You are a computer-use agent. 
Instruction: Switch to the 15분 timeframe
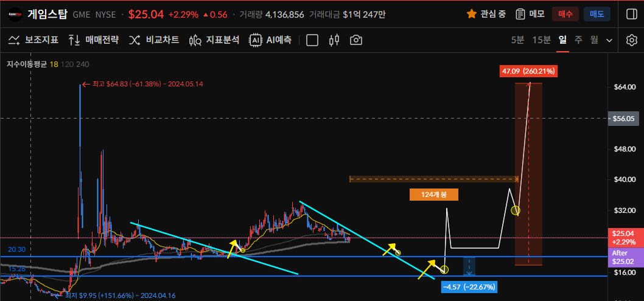coord(541,40)
